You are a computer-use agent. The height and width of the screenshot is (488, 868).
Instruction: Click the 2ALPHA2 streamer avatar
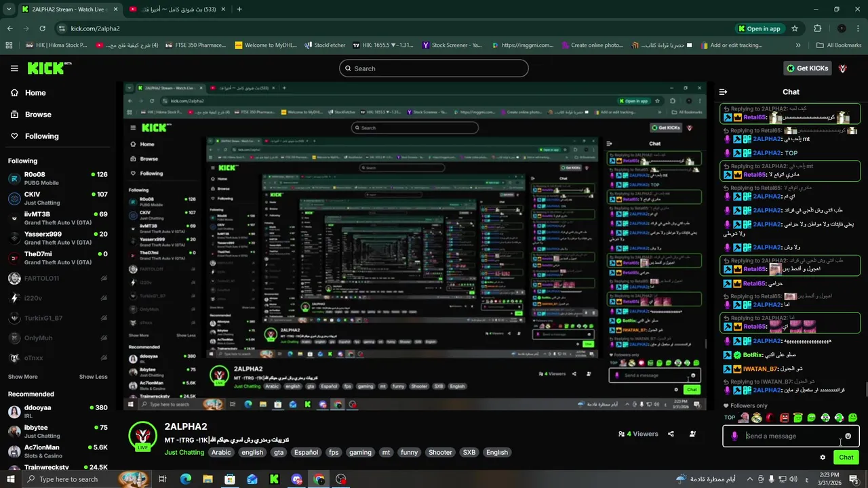143,436
